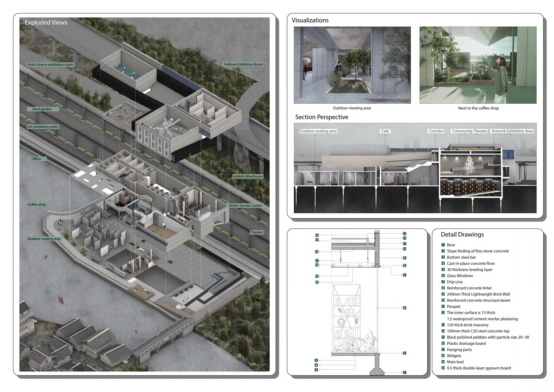Click legend marker 20 for gypsum board
The width and height of the screenshot is (554, 392).
click(443, 368)
